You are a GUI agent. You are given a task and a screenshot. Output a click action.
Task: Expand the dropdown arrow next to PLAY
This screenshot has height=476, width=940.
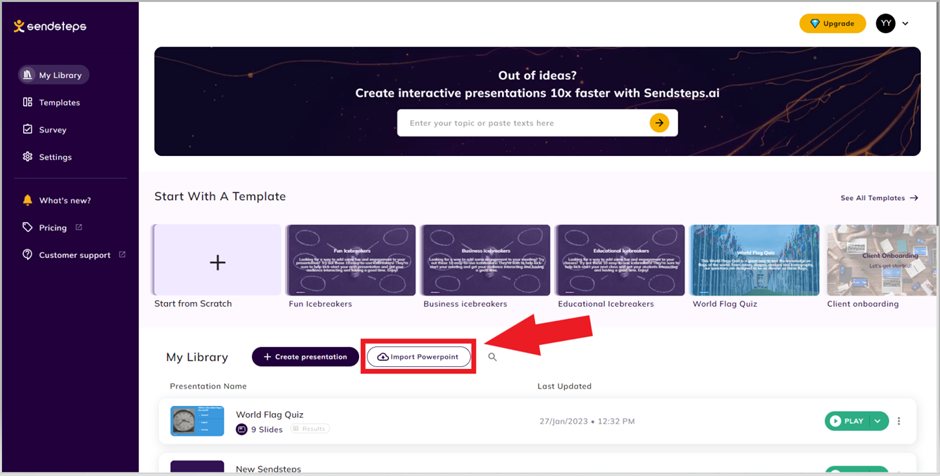878,421
